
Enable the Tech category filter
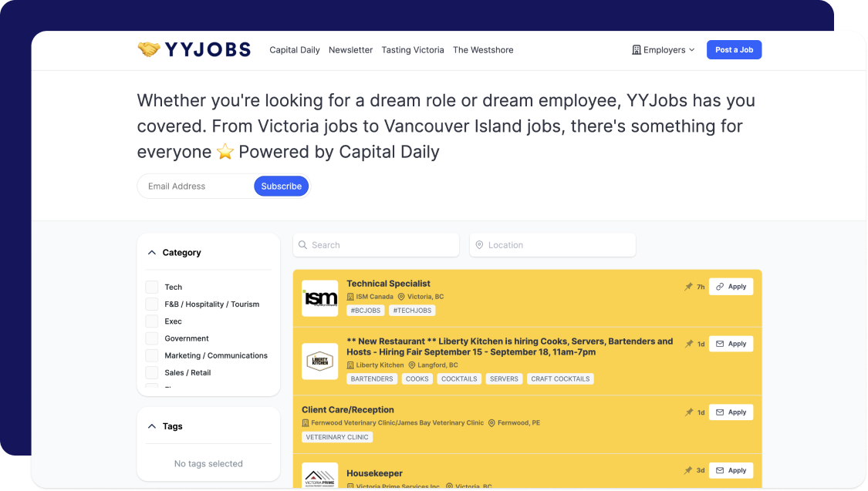151,287
